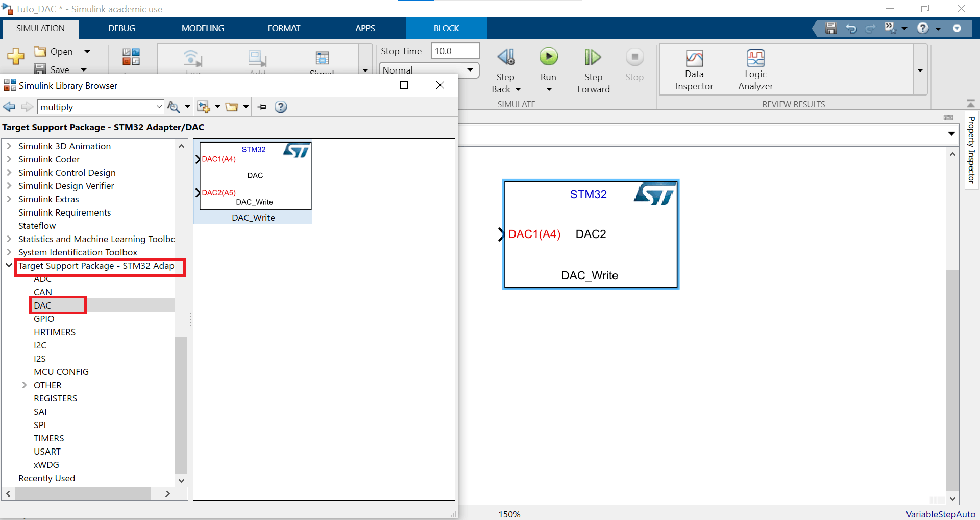This screenshot has height=520, width=980.
Task: Click the canvas vertical scrollbar
Action: [952, 380]
